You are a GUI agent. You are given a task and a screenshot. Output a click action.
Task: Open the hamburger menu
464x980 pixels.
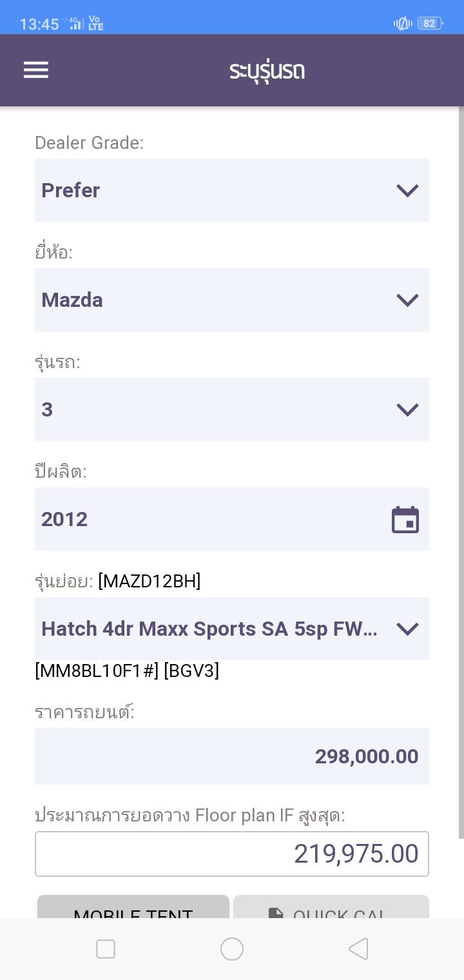(36, 70)
